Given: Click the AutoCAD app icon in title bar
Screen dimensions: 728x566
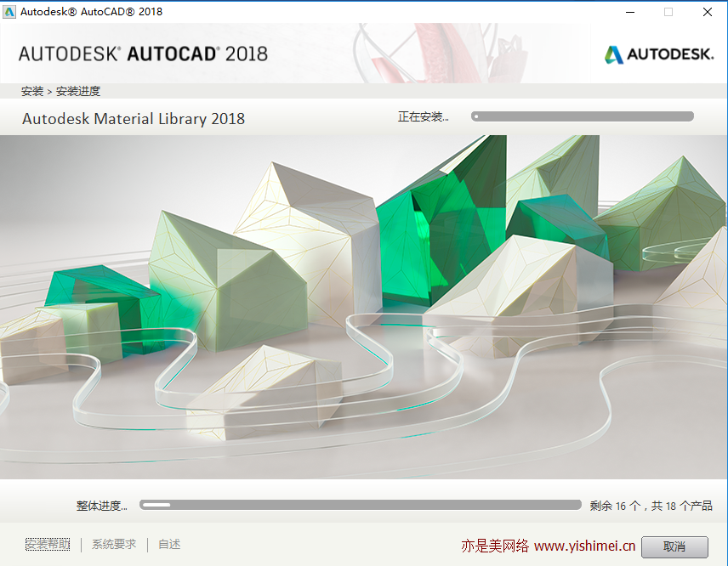Looking at the screenshot, I should point(9,12).
